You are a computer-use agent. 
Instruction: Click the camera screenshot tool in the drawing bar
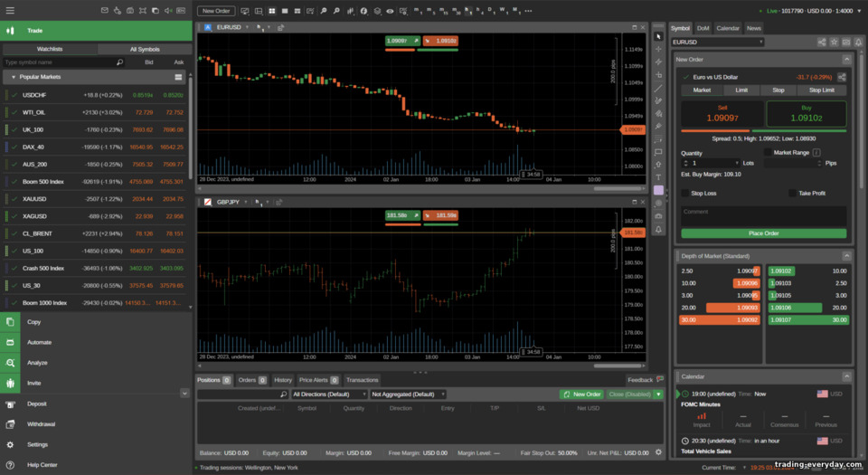[658, 216]
